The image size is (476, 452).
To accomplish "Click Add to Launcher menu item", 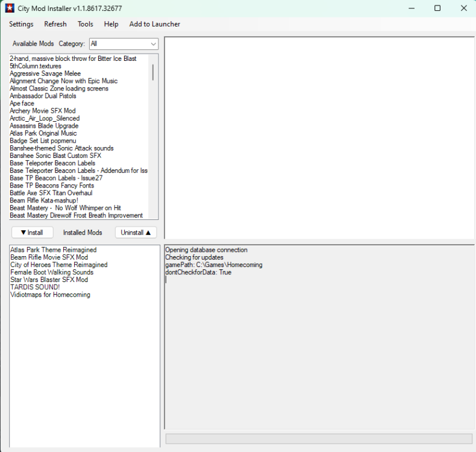I will [x=154, y=24].
